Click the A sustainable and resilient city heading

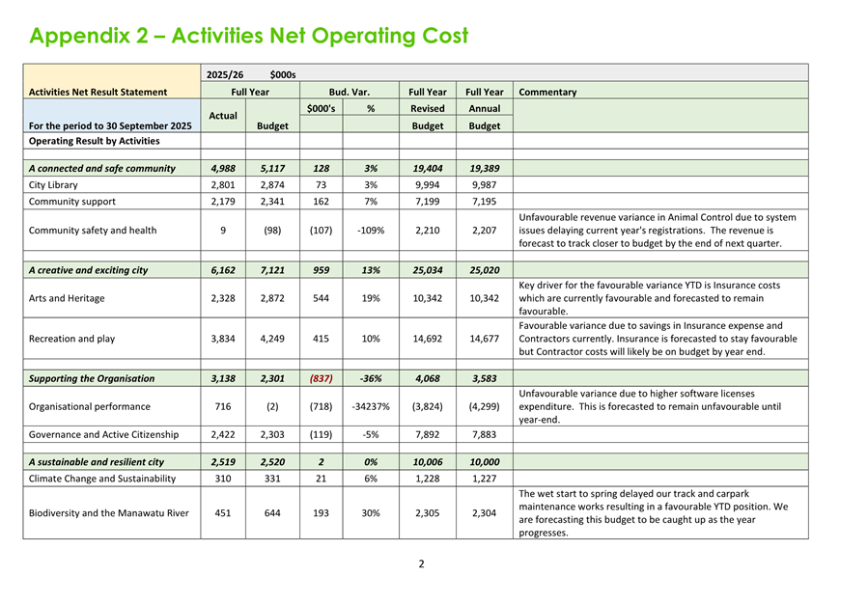97,462
